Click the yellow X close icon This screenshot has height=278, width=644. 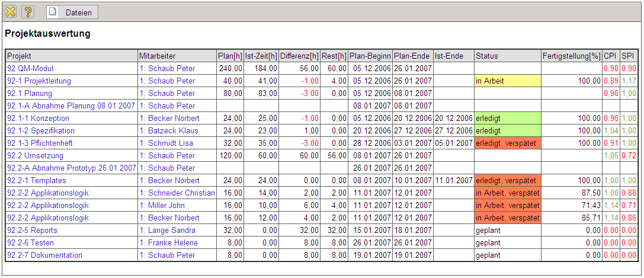(11, 12)
